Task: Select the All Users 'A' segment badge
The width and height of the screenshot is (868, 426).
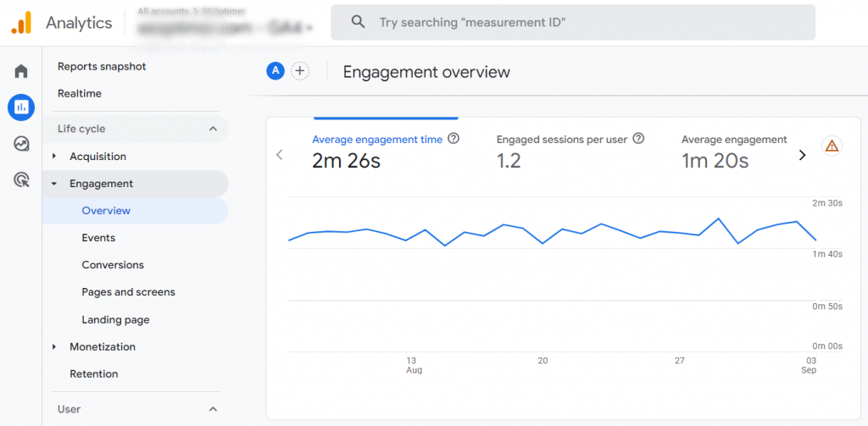Action: tap(275, 71)
